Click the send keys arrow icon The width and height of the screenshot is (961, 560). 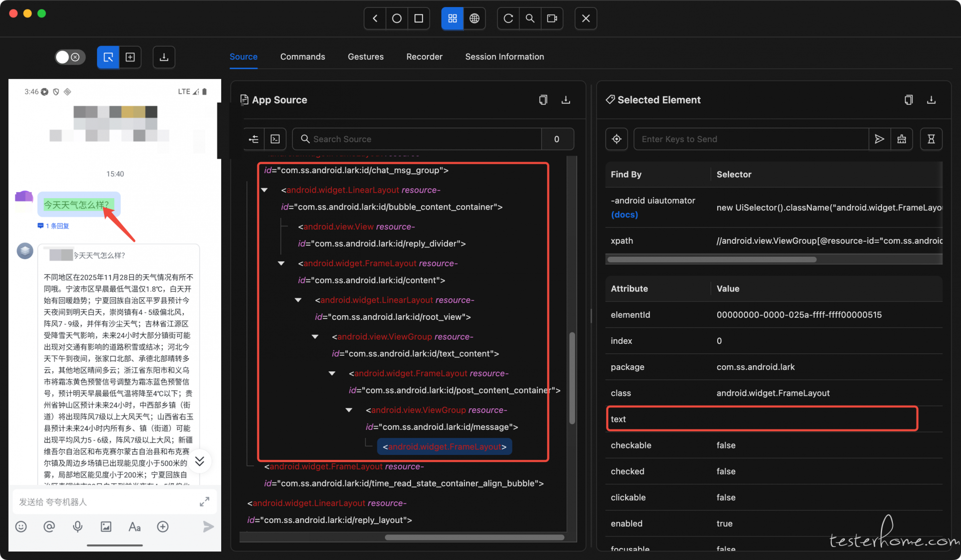[879, 139]
